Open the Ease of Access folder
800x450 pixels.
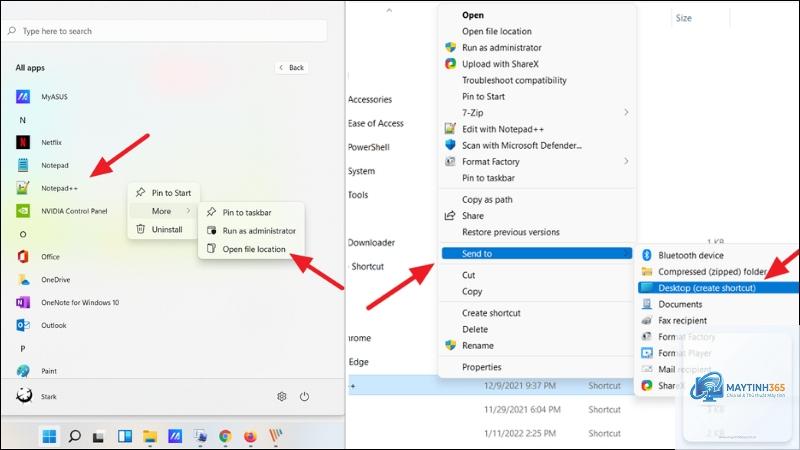point(376,123)
